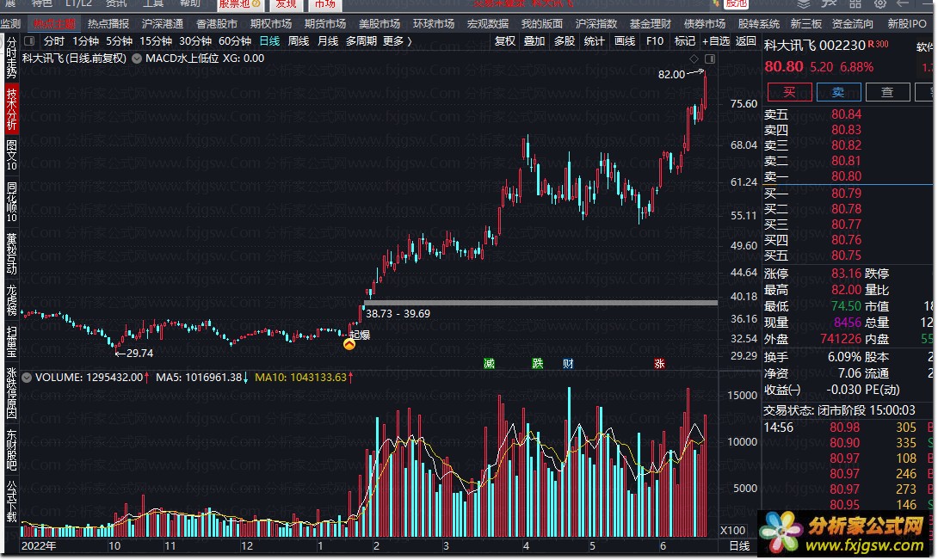Toggle the left panel icon beside 分时
Viewport: 938px width, 560px height.
(28, 41)
